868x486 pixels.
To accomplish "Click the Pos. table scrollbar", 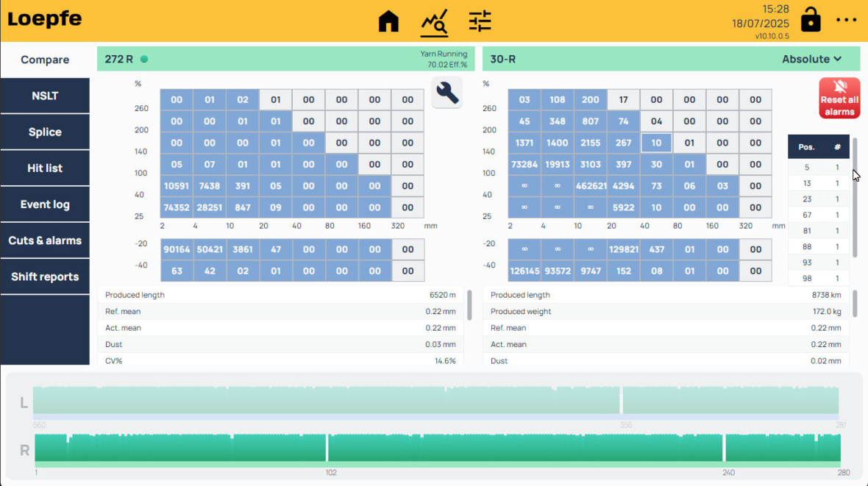I will [x=855, y=197].
